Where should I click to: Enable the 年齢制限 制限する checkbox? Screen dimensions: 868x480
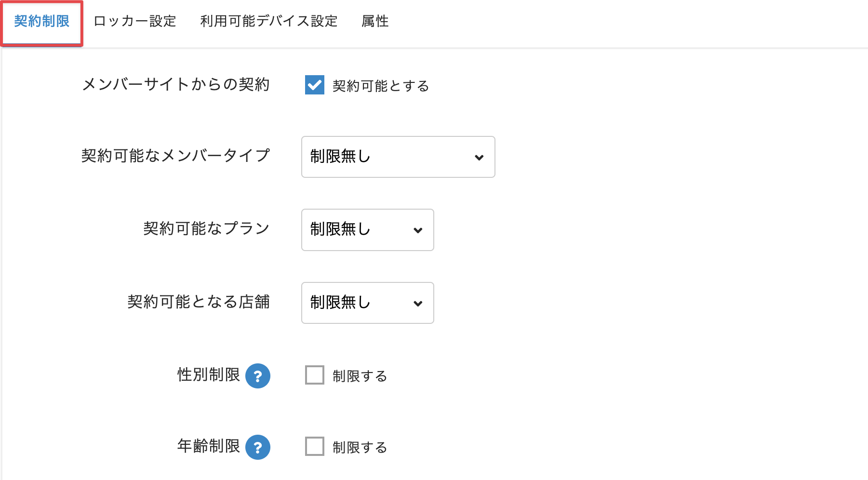click(315, 446)
